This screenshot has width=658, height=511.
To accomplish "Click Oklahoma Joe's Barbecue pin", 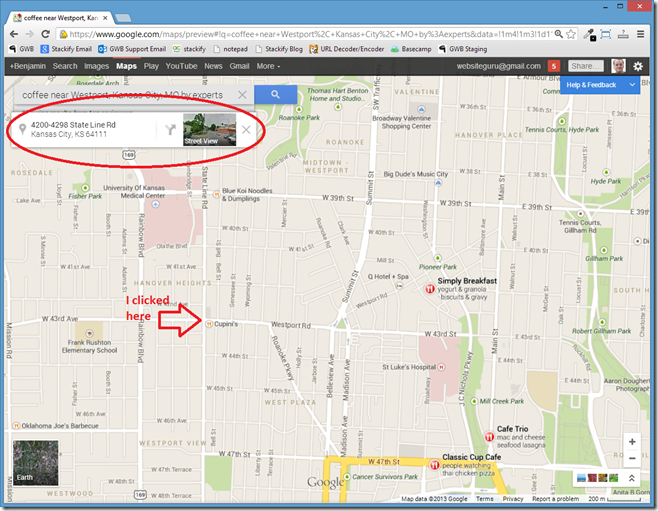I will 16,426.
